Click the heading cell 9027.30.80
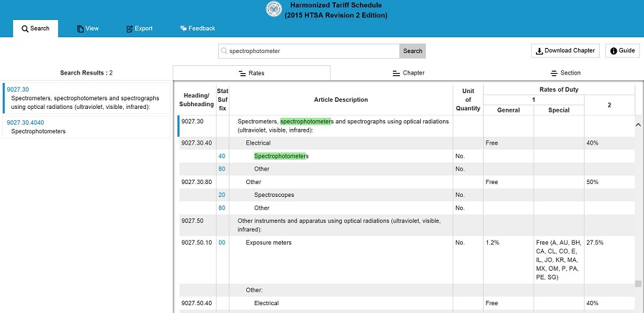Image resolution: width=644 pixels, height=313 pixels. pyautogui.click(x=197, y=182)
